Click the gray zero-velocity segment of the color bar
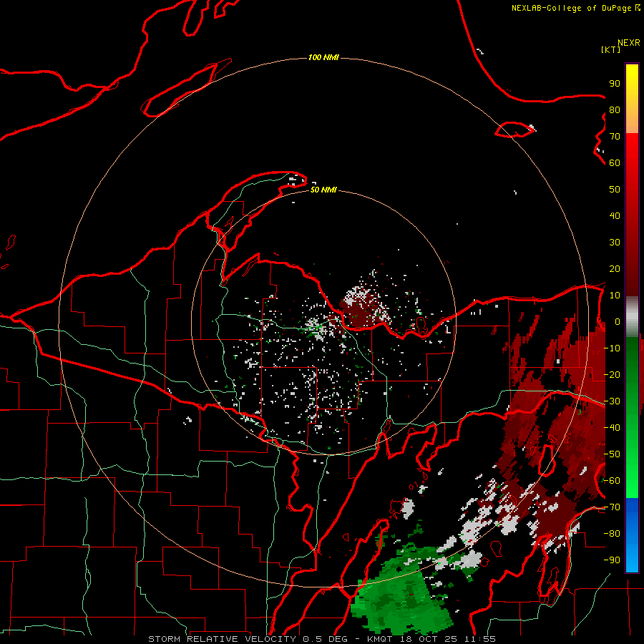This screenshot has height=644, width=644. pos(632,317)
